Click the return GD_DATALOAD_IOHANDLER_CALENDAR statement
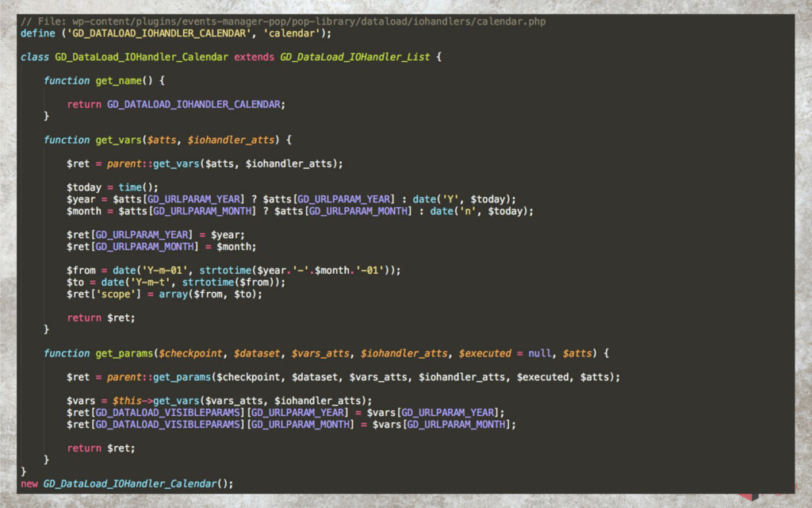 [176, 104]
